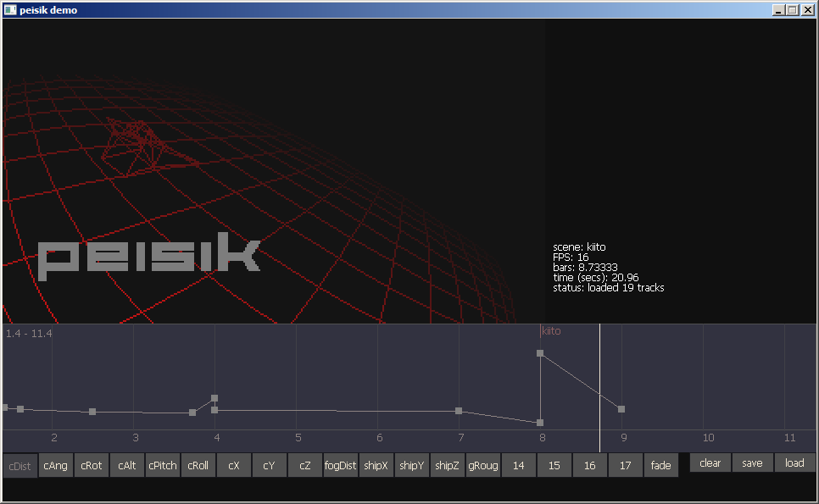Open the peisik demo window system menu icon
Image resolution: width=819 pixels, height=504 pixels.
tap(10, 10)
